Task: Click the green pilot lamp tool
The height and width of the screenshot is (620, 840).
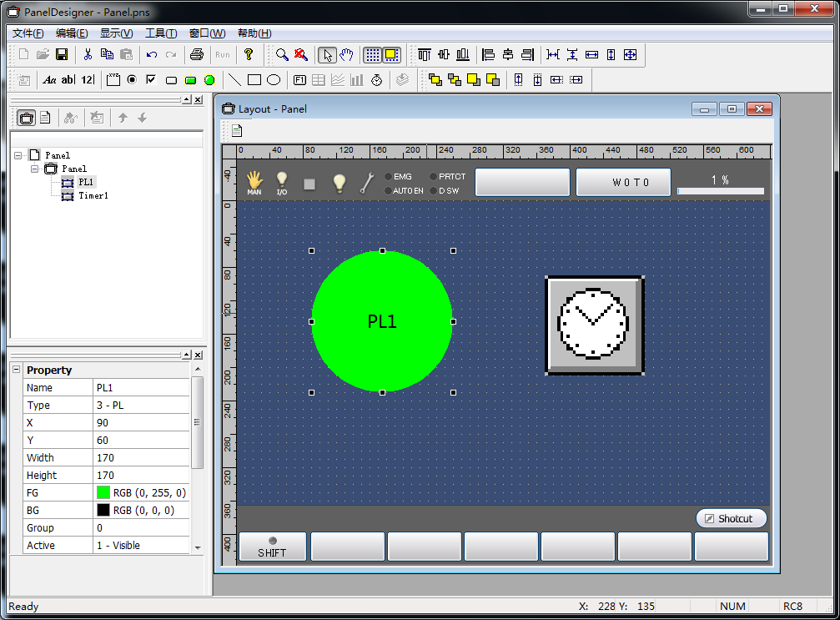Action: [x=209, y=80]
